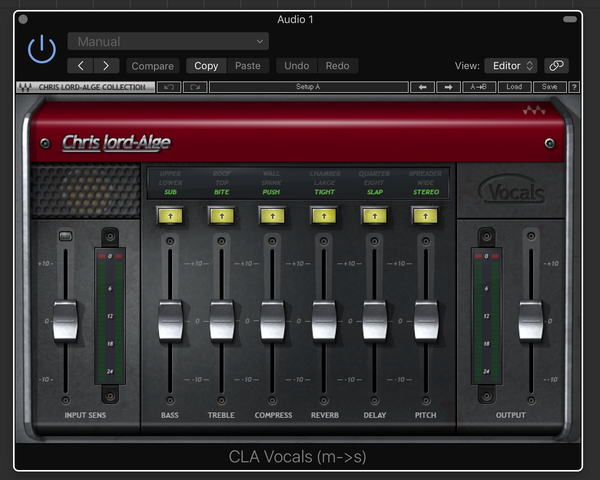
Task: Click the Waves left arrow preset button
Action: click(x=423, y=87)
